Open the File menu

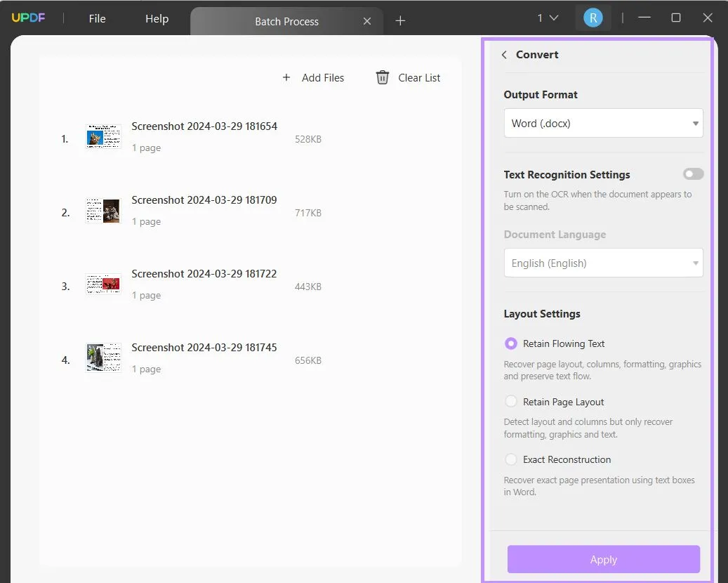point(97,18)
